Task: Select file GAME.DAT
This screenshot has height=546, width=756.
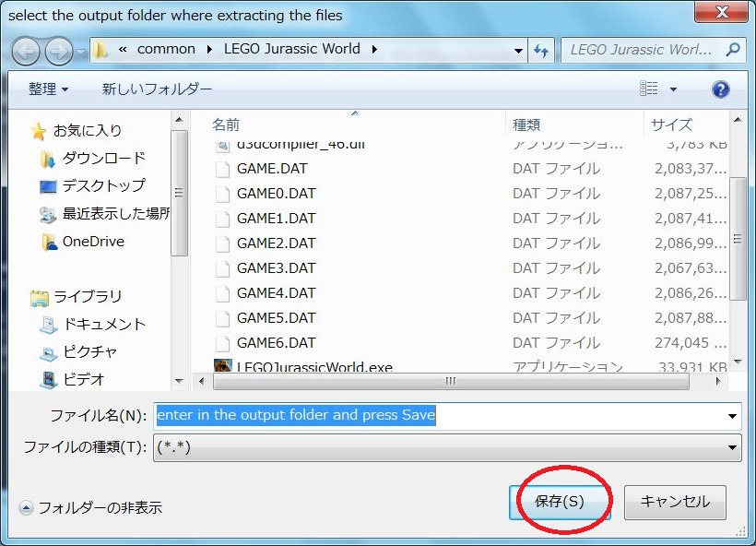Action: tap(272, 169)
